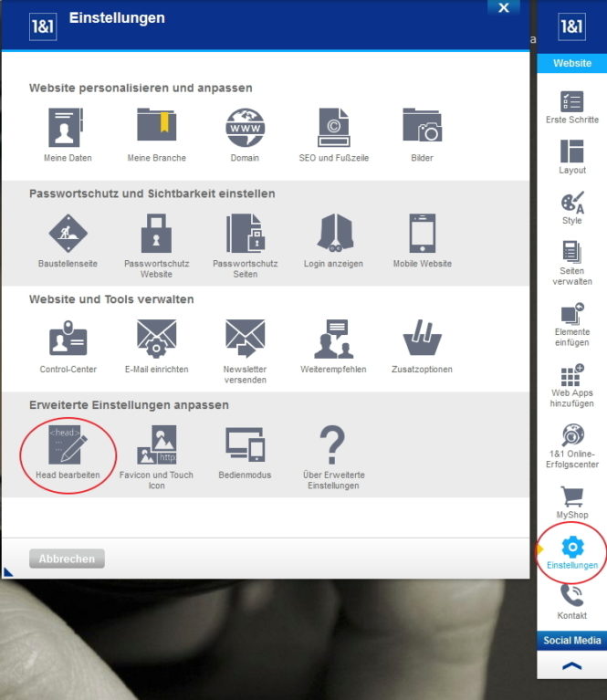The height and width of the screenshot is (700, 607).
Task: Open the Social Media sidebar section
Action: 572,641
